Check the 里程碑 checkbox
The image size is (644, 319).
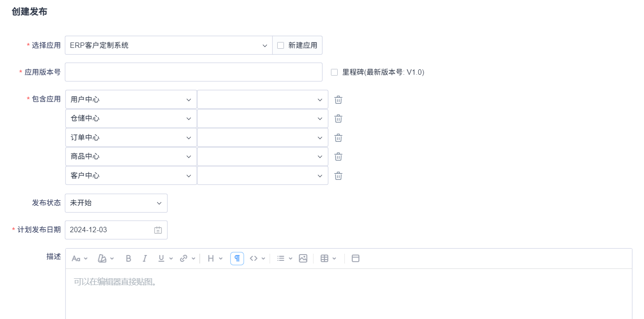coord(334,72)
